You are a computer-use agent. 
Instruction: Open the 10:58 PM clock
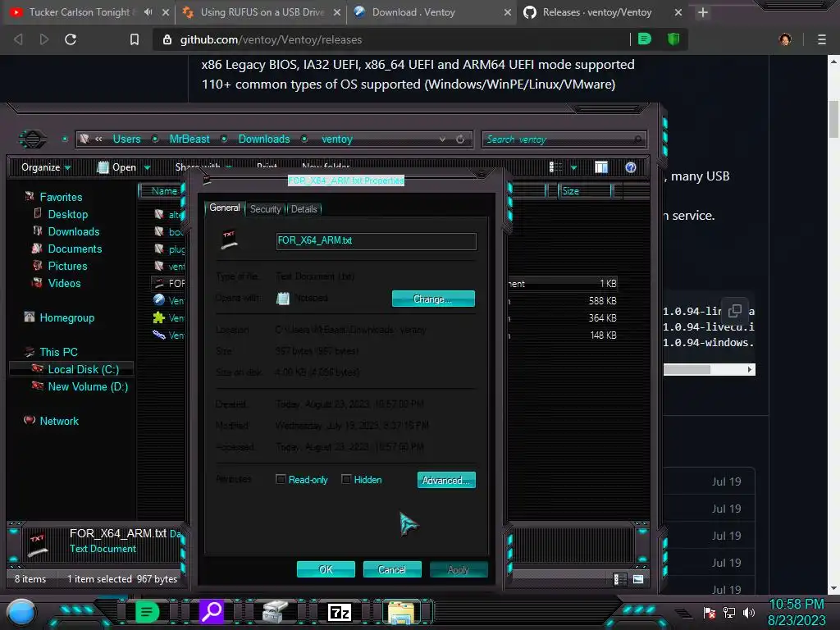[x=797, y=605]
